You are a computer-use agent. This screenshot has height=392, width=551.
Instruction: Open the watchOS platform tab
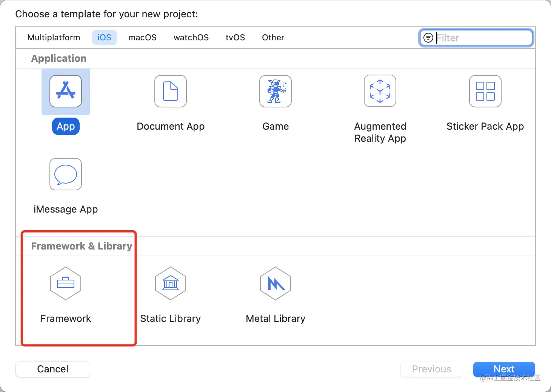[191, 38]
